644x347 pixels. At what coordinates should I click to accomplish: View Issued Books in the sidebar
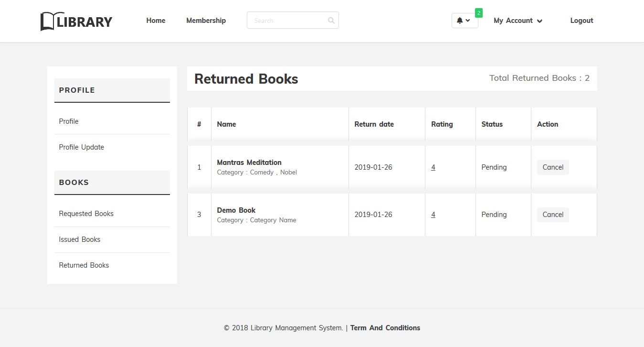pos(80,239)
